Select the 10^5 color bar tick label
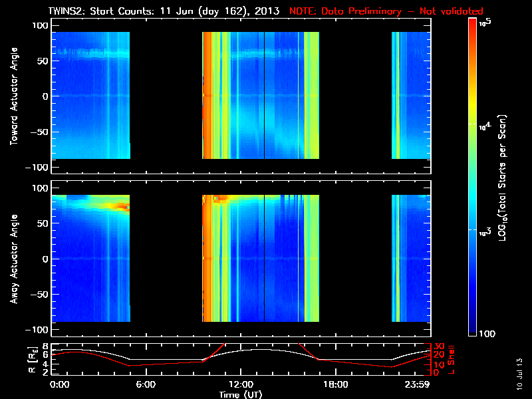532x399 pixels. (x=484, y=23)
